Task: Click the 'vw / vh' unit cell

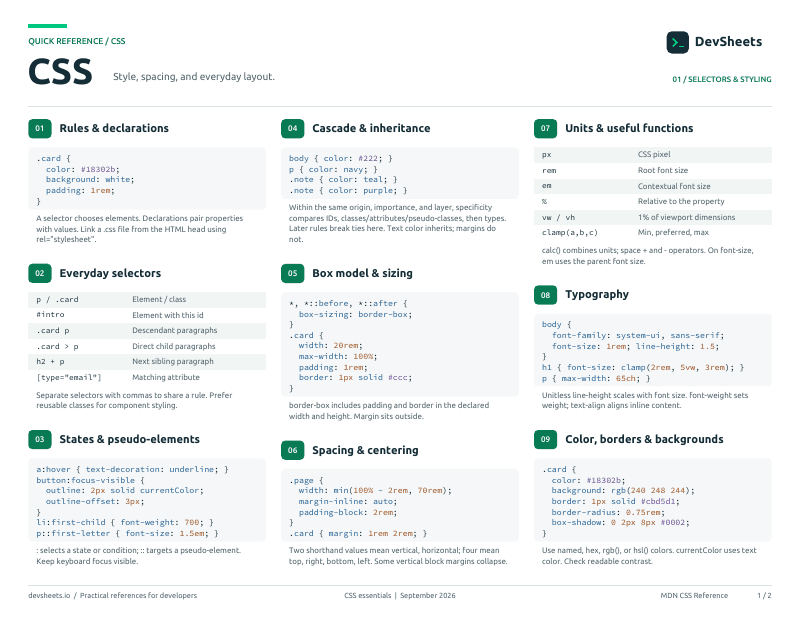Action: 558,217
